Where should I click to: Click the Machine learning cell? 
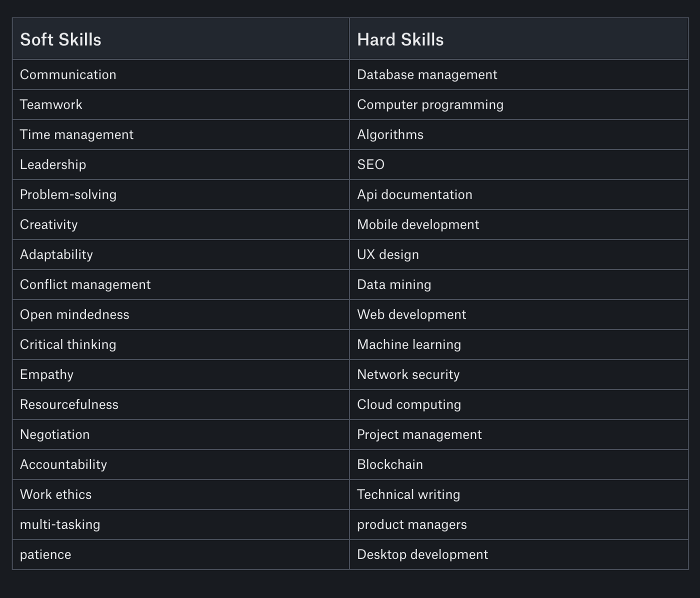pyautogui.click(x=409, y=344)
